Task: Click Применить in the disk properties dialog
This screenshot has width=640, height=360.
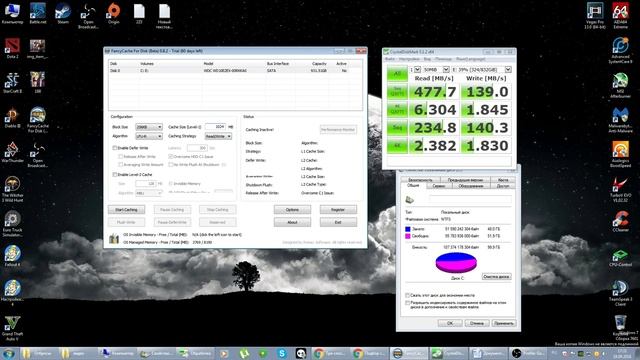Action: click(x=504, y=323)
